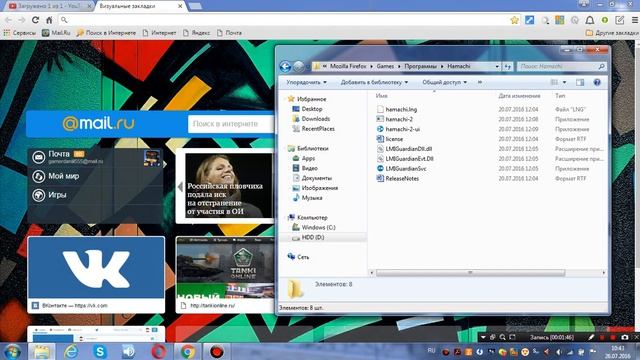Viewport: 640px width, 360px height.
Task: Open Упорядочить menu in Explorer
Action: [306, 82]
